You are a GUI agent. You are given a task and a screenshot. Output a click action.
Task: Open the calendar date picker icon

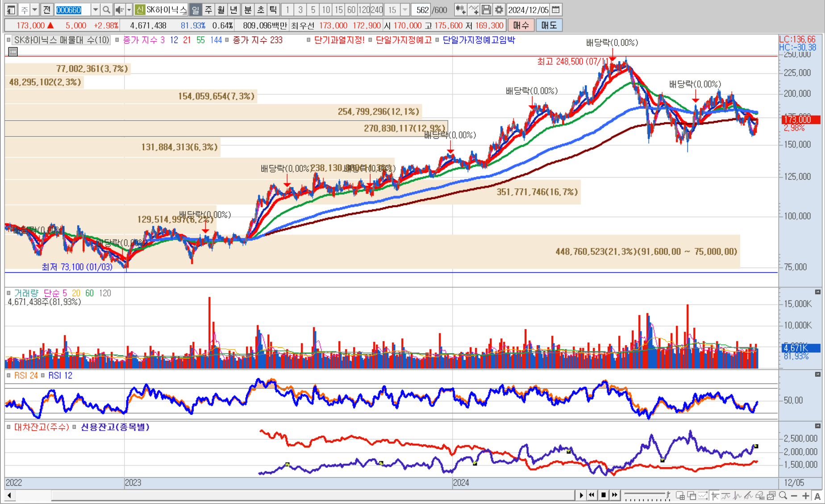[x=556, y=9]
